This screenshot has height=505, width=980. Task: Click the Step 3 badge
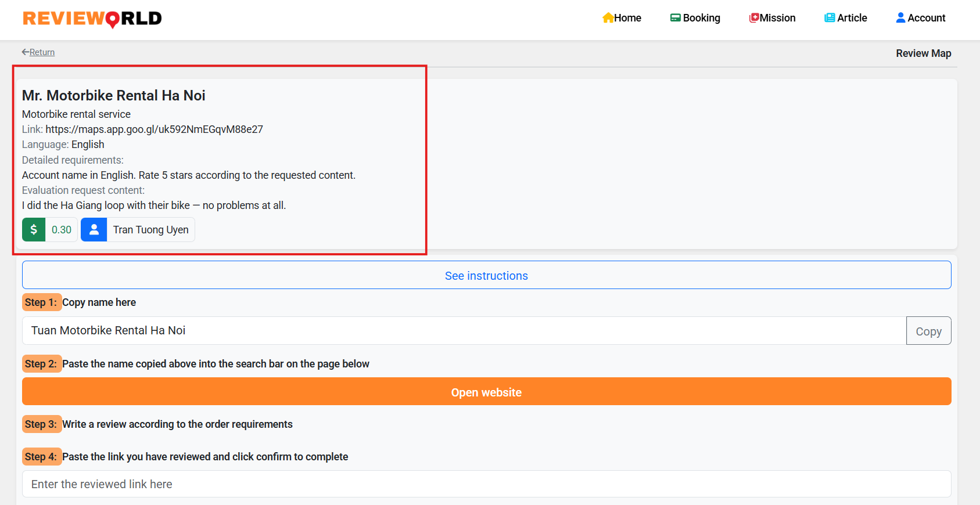point(41,424)
